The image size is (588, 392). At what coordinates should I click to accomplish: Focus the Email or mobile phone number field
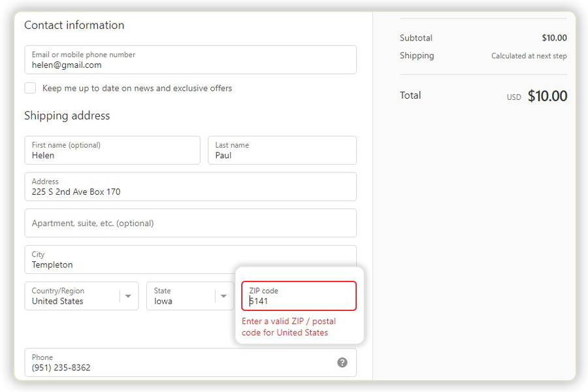(x=191, y=59)
